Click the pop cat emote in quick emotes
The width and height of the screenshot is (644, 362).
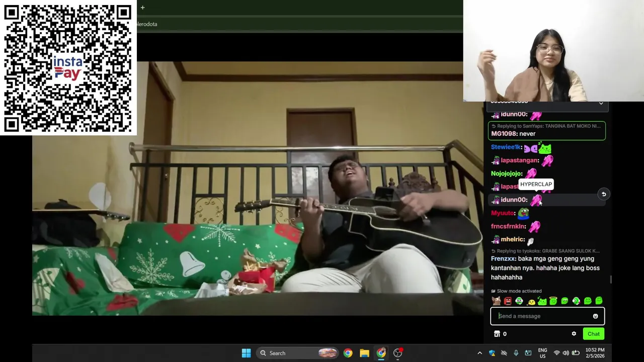pyautogui.click(x=496, y=301)
